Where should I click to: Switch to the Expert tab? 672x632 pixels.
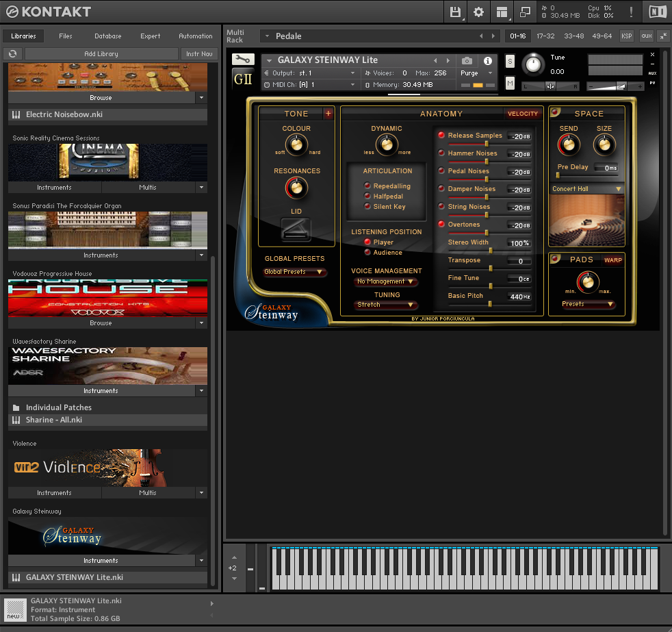[150, 36]
